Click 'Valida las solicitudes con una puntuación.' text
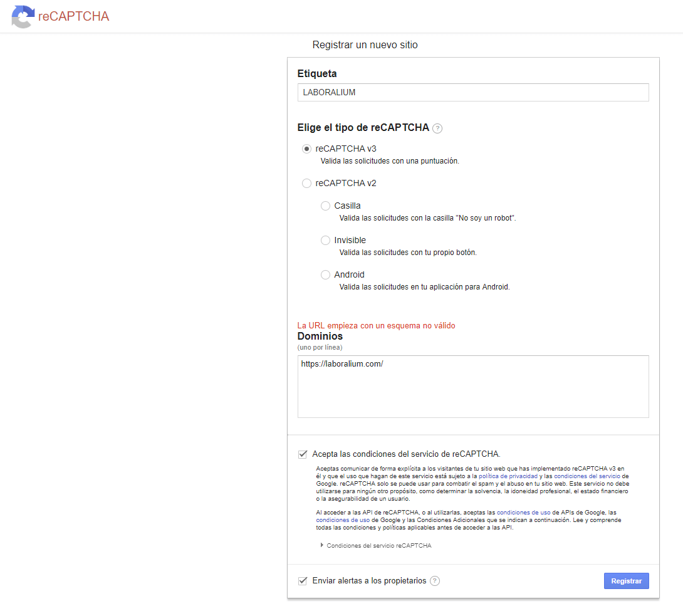The image size is (683, 616). 390,161
